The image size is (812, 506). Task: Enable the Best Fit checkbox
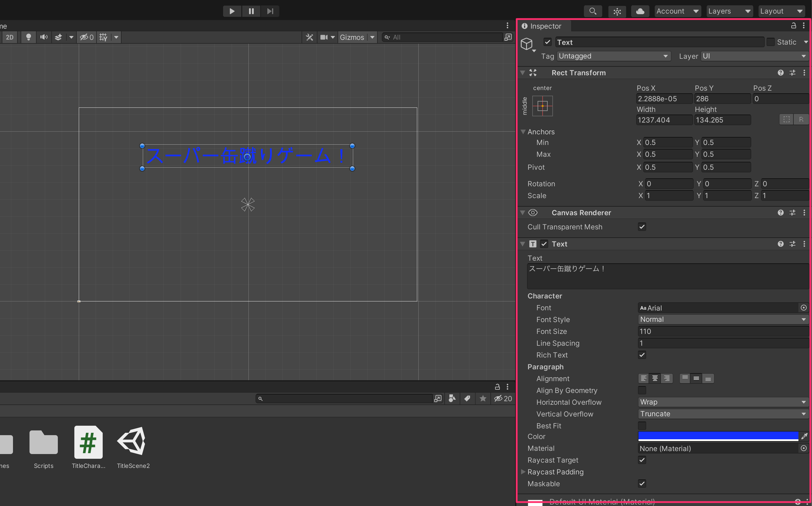coord(642,426)
